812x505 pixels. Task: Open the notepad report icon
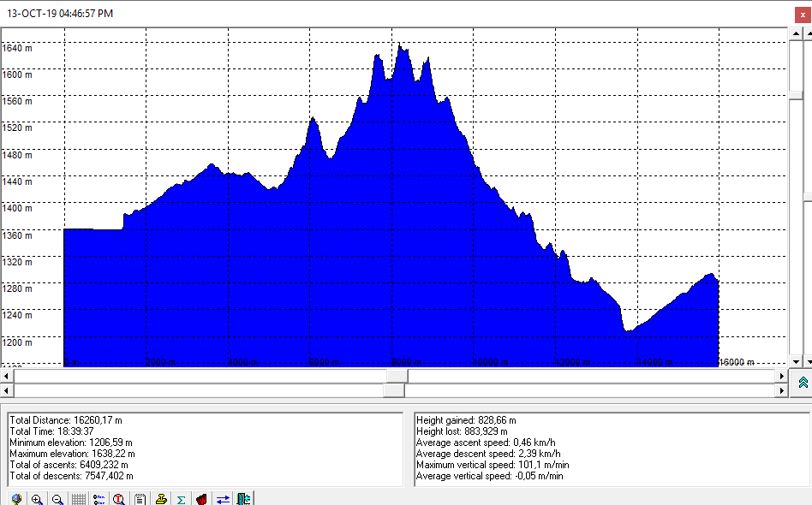coord(140,499)
